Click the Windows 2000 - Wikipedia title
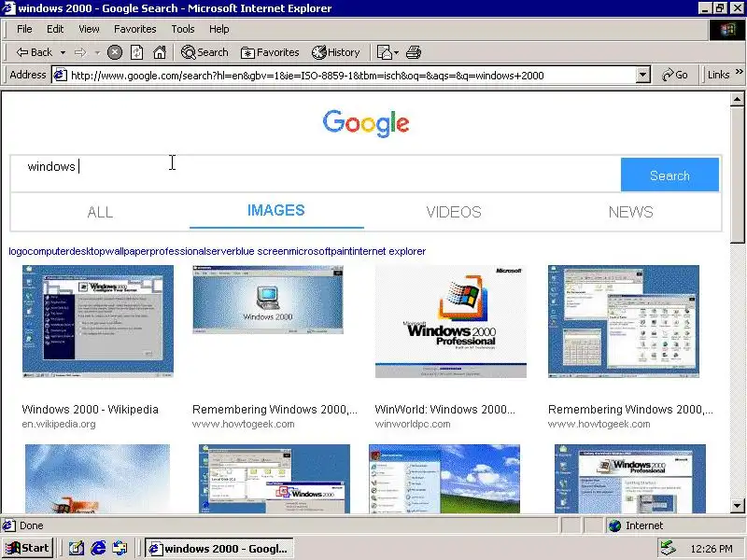The width and height of the screenshot is (747, 560). pos(90,409)
